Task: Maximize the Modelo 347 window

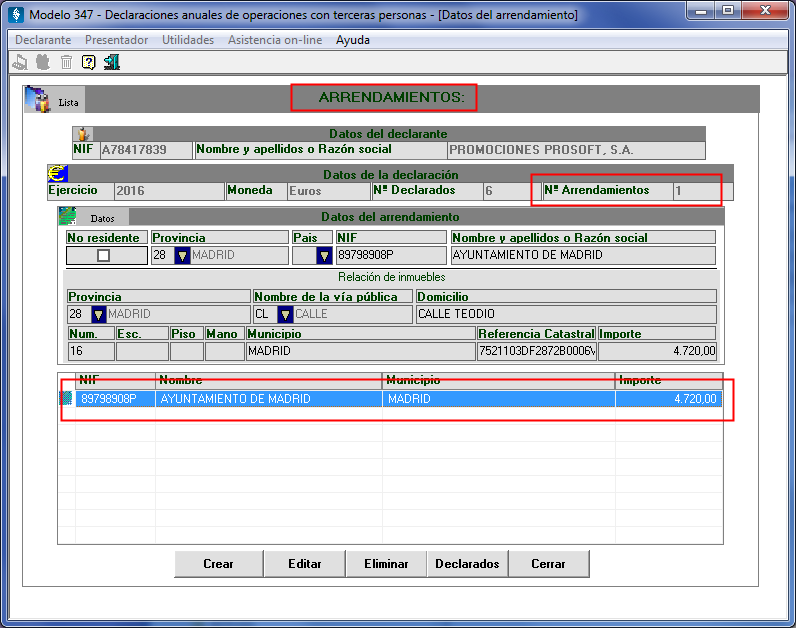Action: pyautogui.click(x=728, y=10)
